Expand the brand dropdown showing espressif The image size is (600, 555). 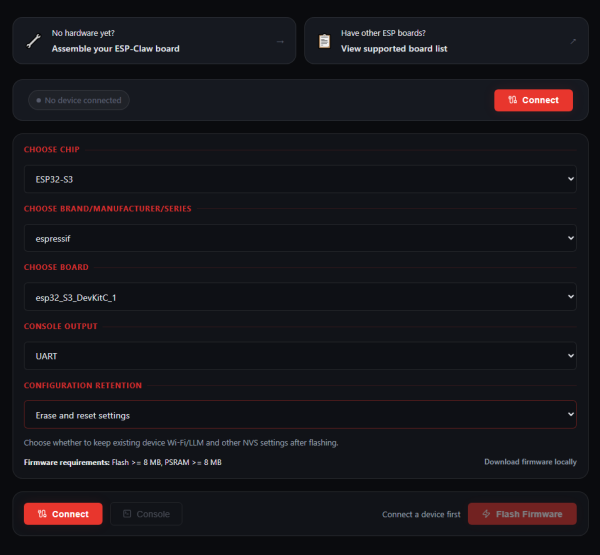coord(300,238)
